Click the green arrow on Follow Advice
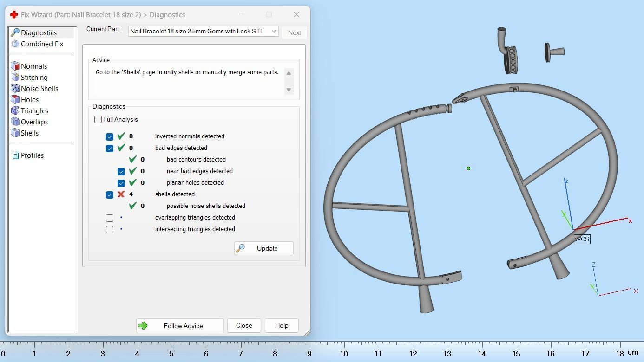 [x=143, y=325]
